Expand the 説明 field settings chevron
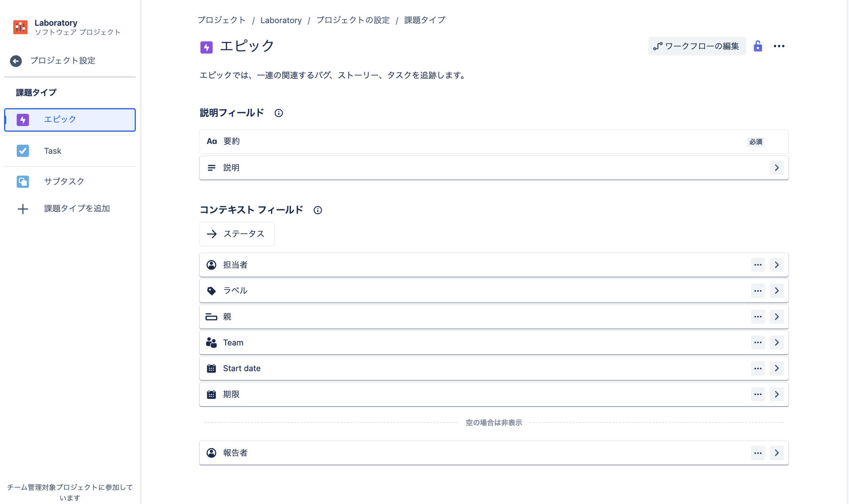This screenshot has height=504, width=849. [777, 167]
